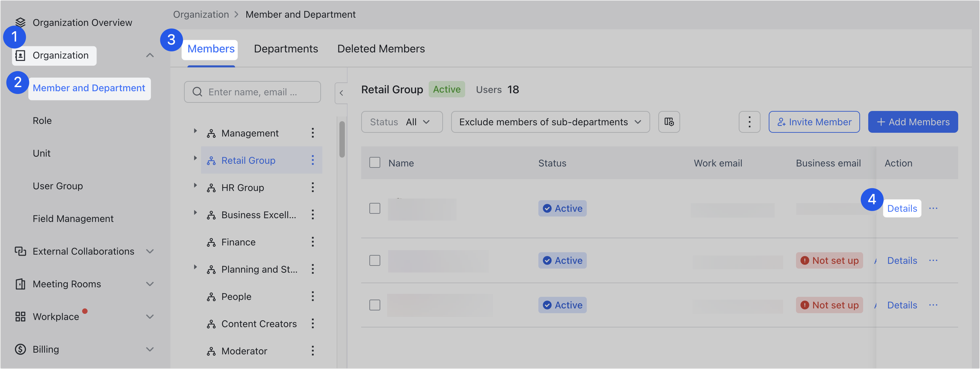Check the select-all checkbox in Name header

[375, 162]
